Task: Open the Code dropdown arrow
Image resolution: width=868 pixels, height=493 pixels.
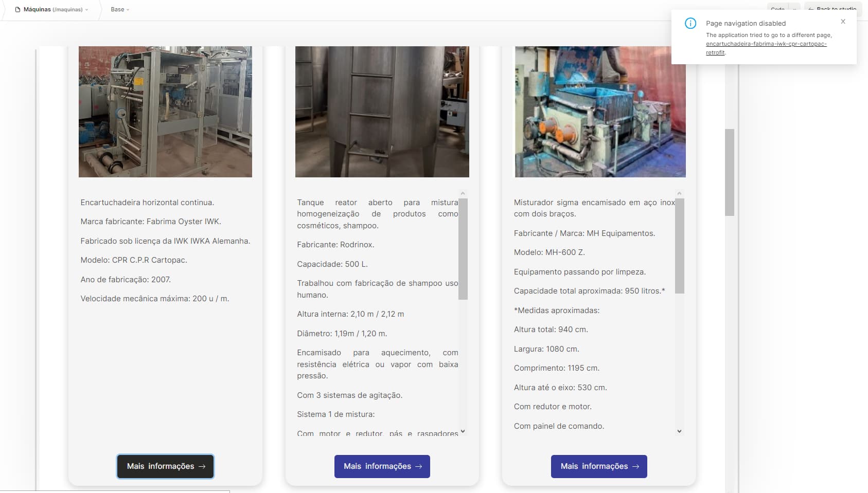Action: pyautogui.click(x=795, y=9)
